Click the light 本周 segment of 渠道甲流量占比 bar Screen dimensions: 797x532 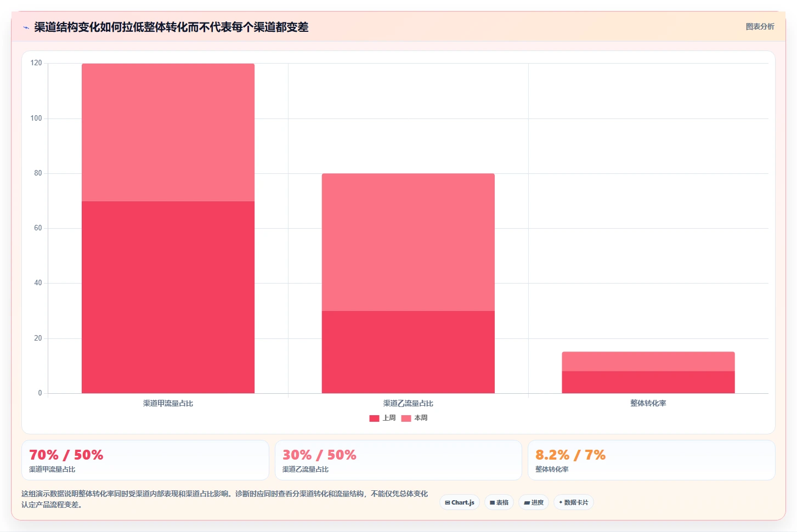pyautogui.click(x=168, y=132)
